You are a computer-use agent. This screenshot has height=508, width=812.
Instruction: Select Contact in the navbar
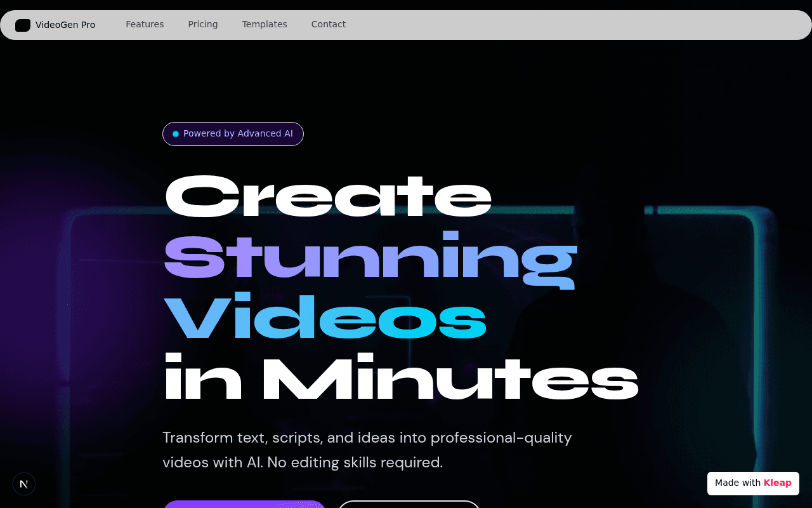[x=329, y=24]
